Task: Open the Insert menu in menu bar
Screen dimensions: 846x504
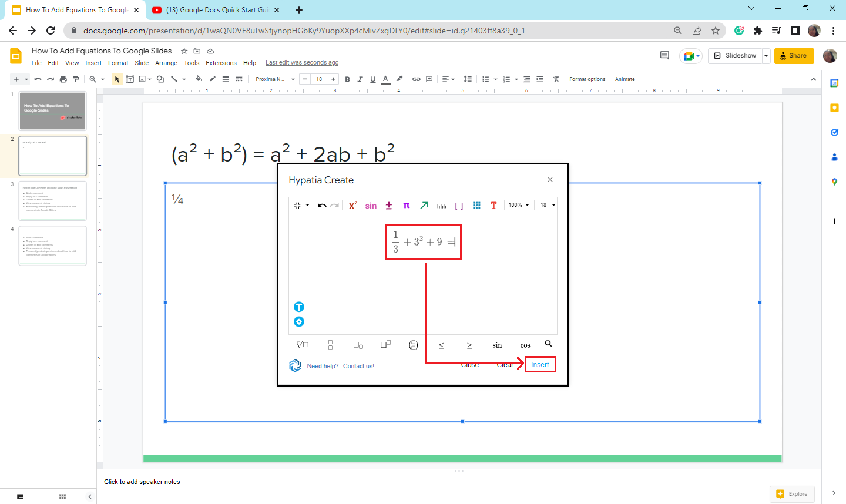Action: pos(93,63)
